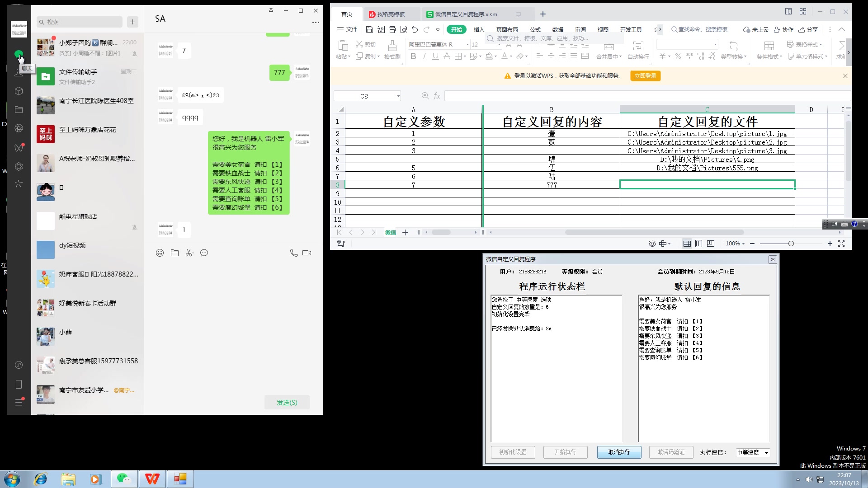Image resolution: width=868 pixels, height=488 pixels.
Task: Click 分享 share button in WPS
Action: click(x=808, y=29)
